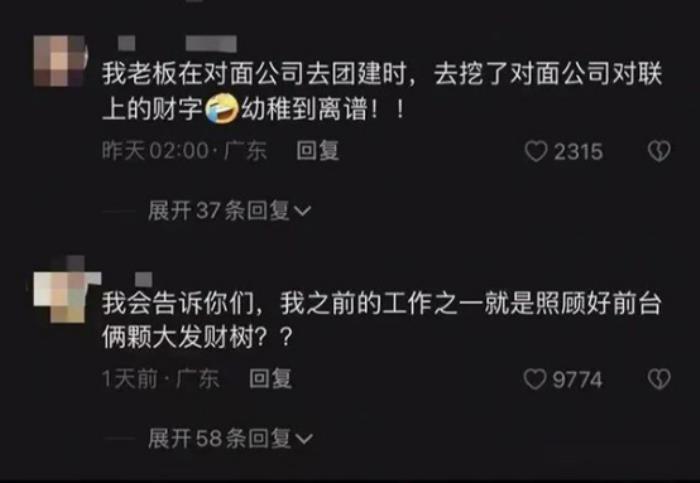
Task: Select the comment text about 我老板在对面公司
Action: (382, 92)
